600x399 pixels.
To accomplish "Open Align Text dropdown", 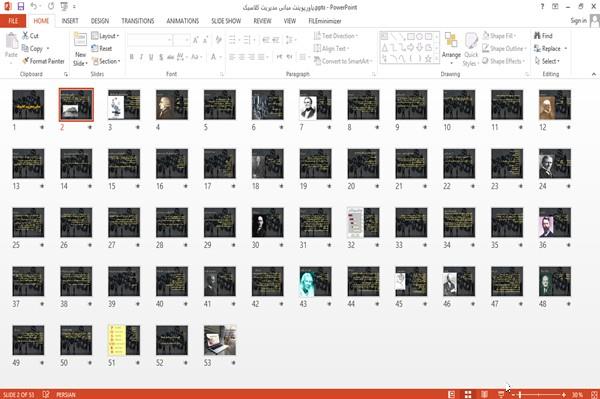I will point(331,49).
